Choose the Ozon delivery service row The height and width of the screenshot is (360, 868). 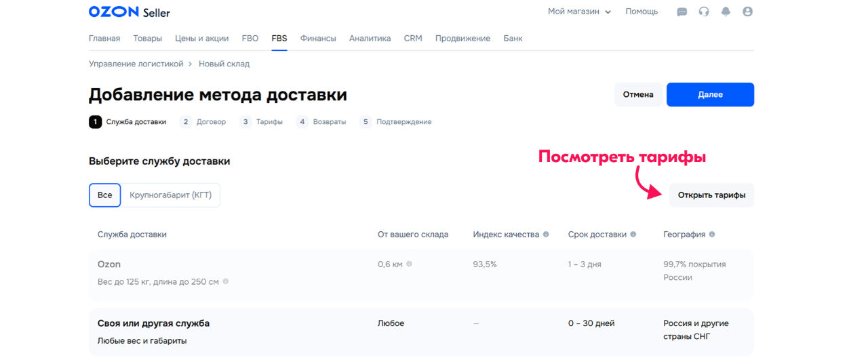(421, 275)
